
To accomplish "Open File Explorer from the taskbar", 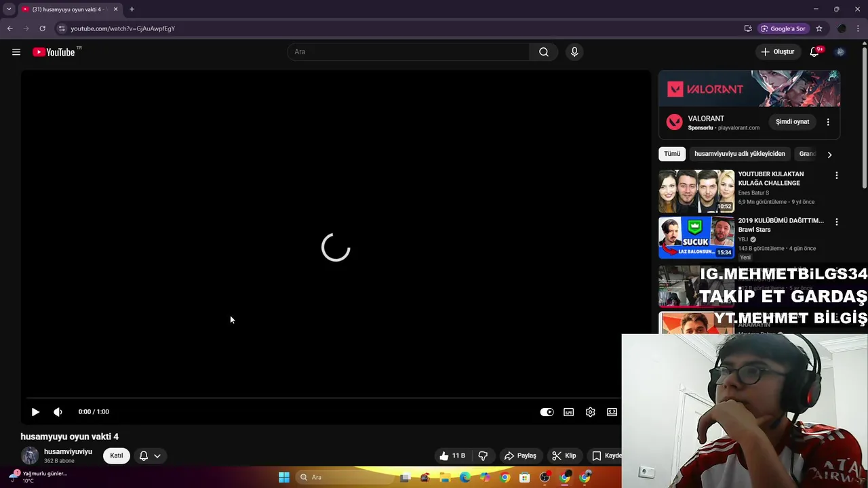I will (x=445, y=477).
